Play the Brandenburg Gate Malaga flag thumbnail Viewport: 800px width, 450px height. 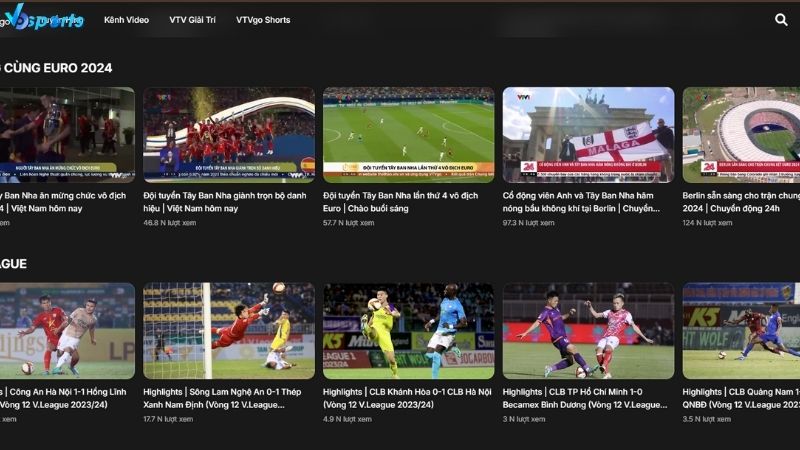coord(588,135)
